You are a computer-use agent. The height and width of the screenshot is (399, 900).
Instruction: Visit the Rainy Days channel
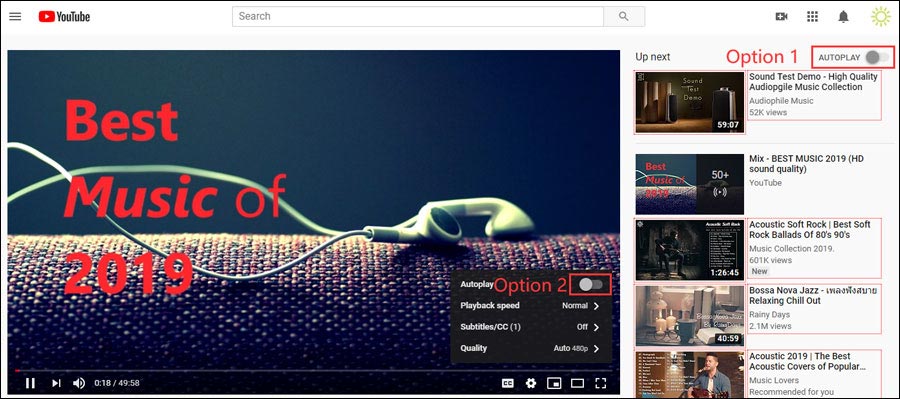click(x=770, y=315)
